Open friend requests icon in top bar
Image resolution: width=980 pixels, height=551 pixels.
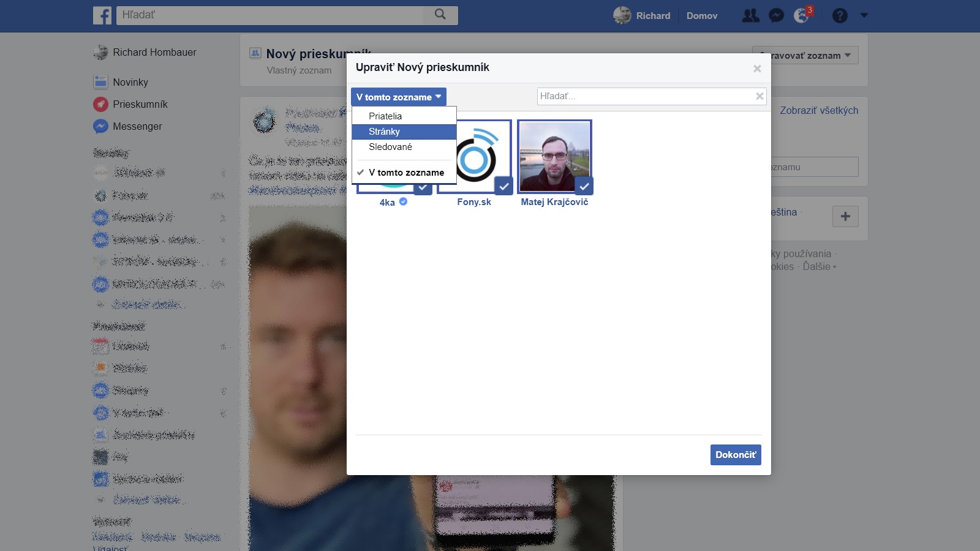[750, 15]
